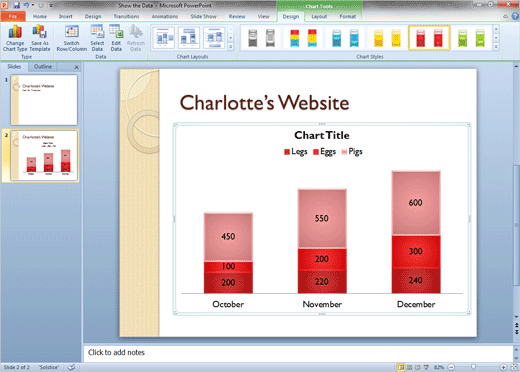Open the Chart Tools Layout tab
This screenshot has height=372, width=520.
click(319, 16)
